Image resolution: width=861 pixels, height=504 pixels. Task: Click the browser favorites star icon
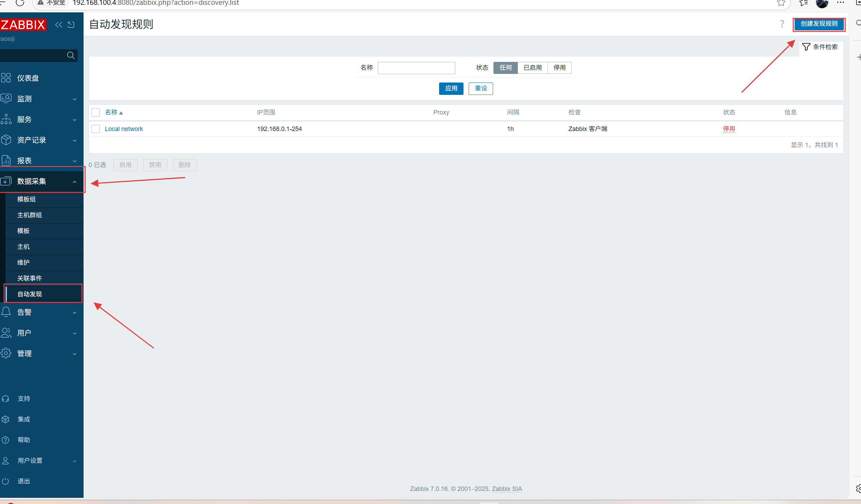[x=781, y=3]
